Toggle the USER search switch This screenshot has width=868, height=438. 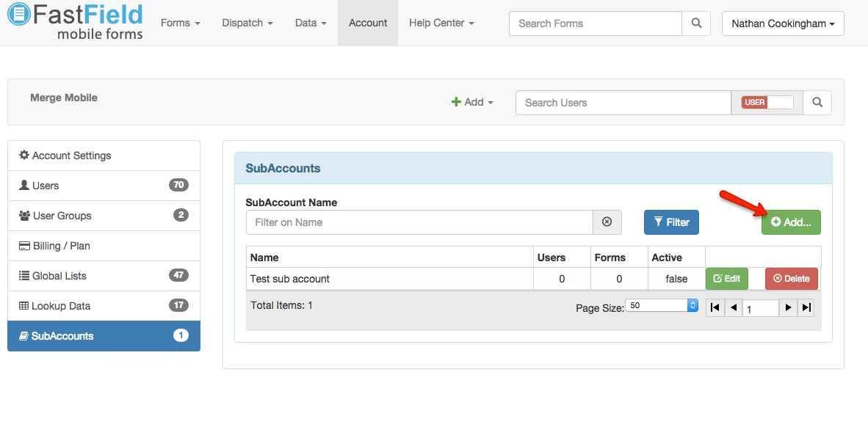point(767,103)
